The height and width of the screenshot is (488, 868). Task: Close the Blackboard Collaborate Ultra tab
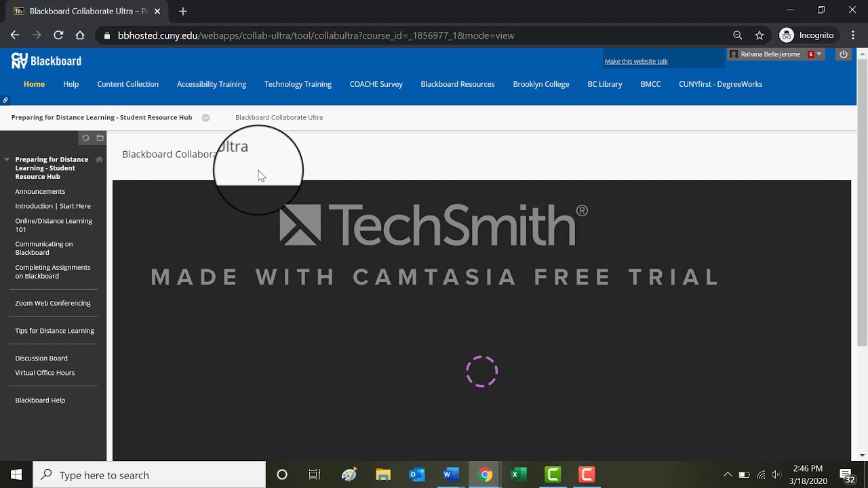click(157, 12)
